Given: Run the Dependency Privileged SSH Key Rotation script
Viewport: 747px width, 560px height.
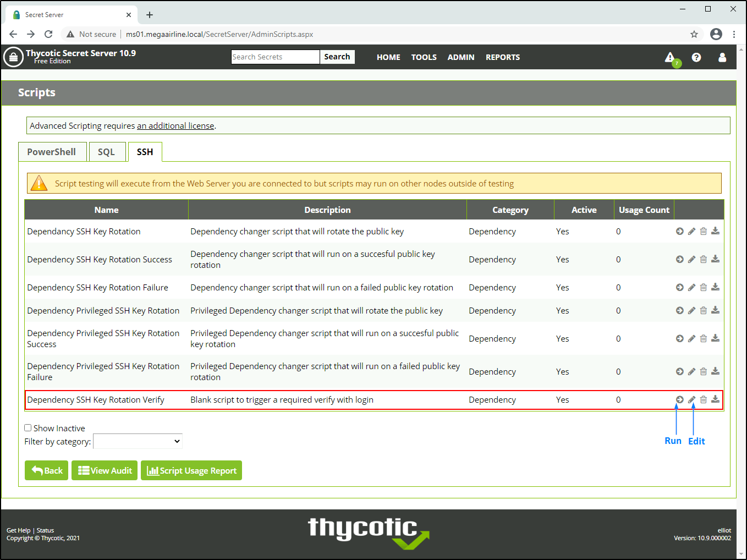Looking at the screenshot, I should 680,311.
